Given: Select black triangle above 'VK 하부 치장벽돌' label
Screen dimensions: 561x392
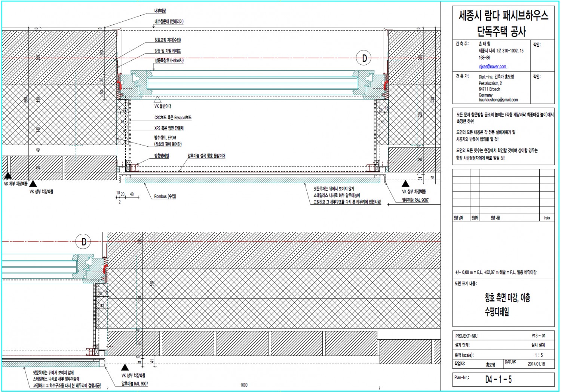Looking at the screenshot, I should (x=7, y=176).
